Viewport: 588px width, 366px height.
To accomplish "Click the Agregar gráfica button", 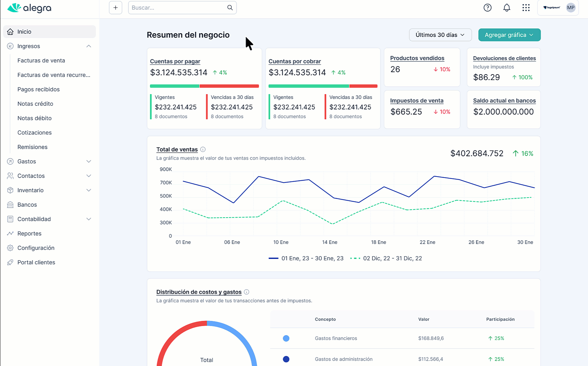I will pos(509,35).
